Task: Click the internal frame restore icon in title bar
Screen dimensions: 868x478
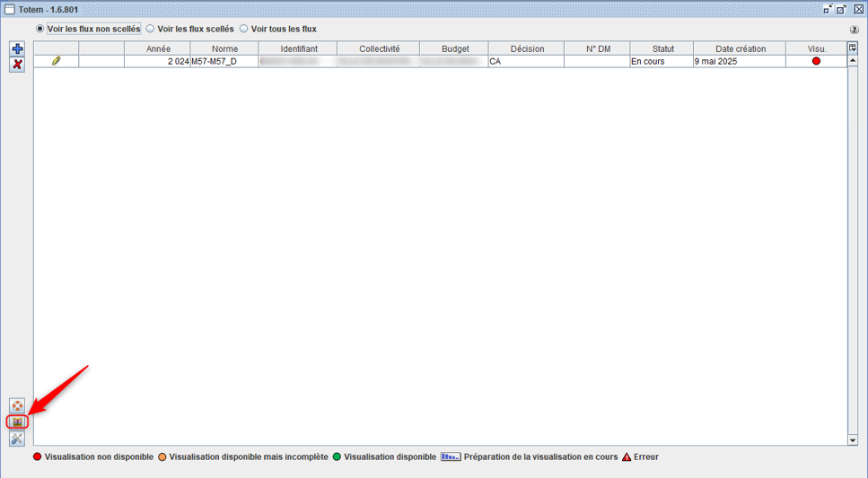Action: pyautogui.click(x=842, y=8)
